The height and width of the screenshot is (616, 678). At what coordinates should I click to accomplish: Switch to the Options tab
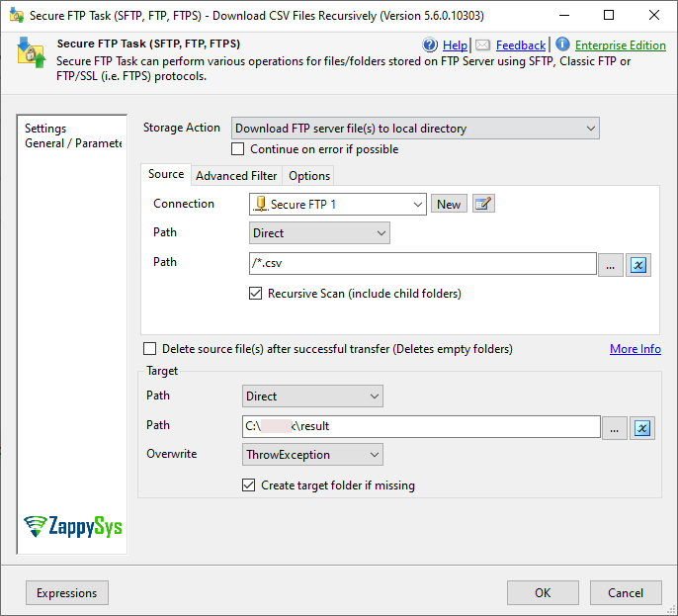309,176
